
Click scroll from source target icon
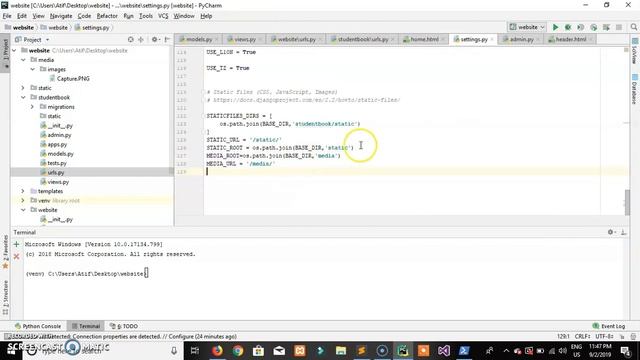coord(131,40)
